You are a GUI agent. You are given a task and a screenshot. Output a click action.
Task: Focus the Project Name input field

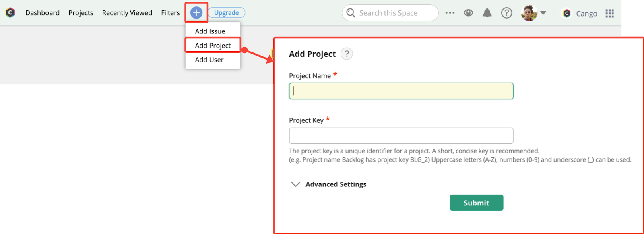[401, 91]
